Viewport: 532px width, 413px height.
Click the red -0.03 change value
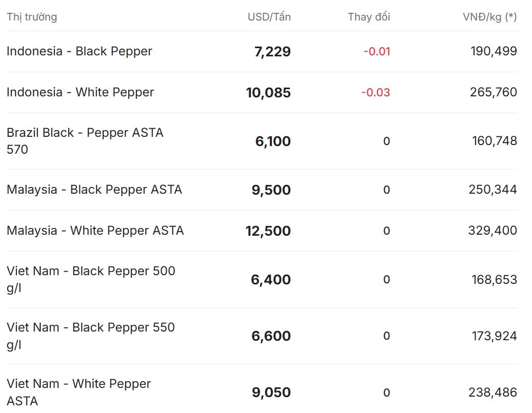(x=376, y=92)
